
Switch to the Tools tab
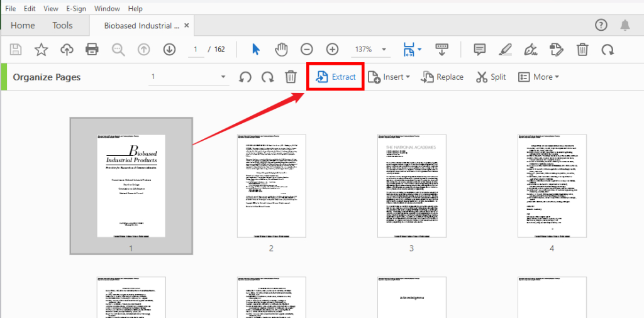click(62, 25)
